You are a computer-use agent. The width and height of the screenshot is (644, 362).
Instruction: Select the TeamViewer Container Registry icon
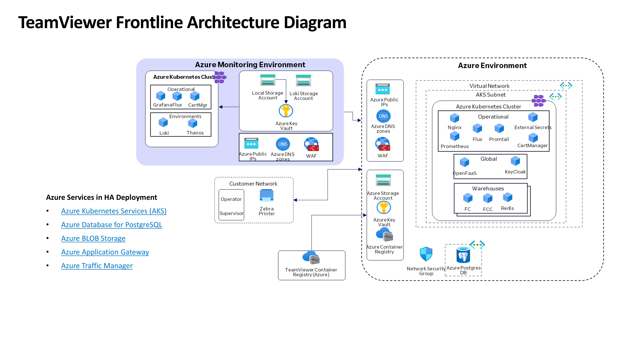(311, 258)
